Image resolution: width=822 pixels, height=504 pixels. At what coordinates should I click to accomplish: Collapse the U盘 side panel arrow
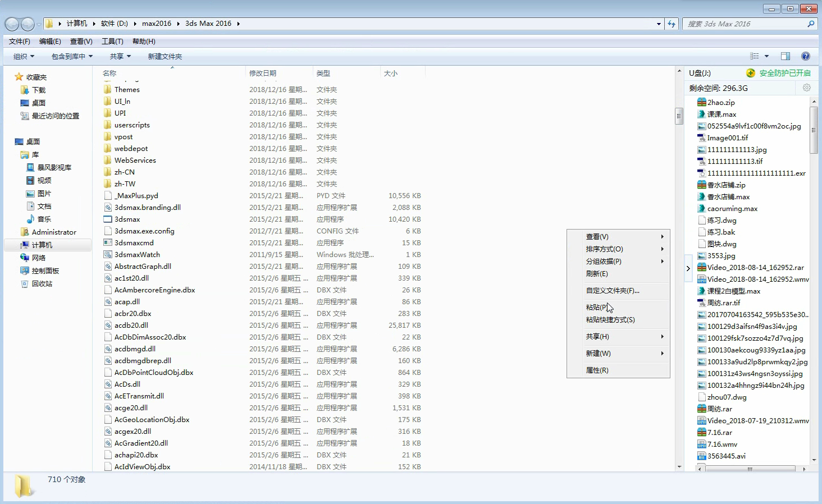[688, 268]
